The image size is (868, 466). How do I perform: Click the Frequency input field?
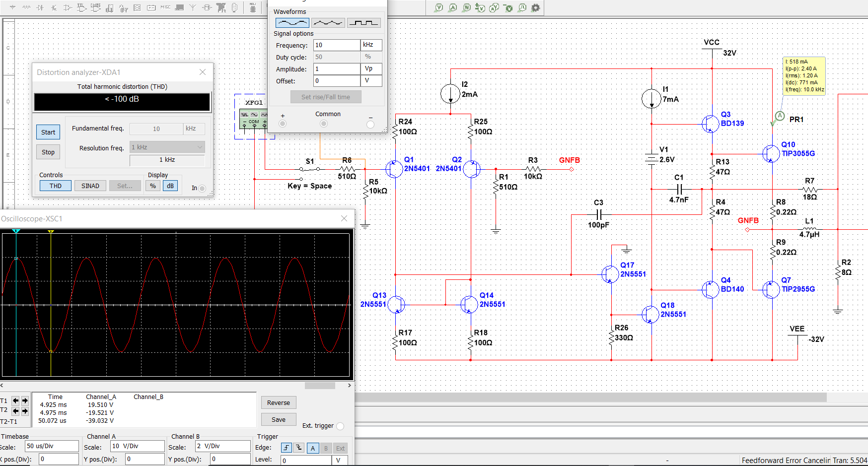[x=337, y=45]
